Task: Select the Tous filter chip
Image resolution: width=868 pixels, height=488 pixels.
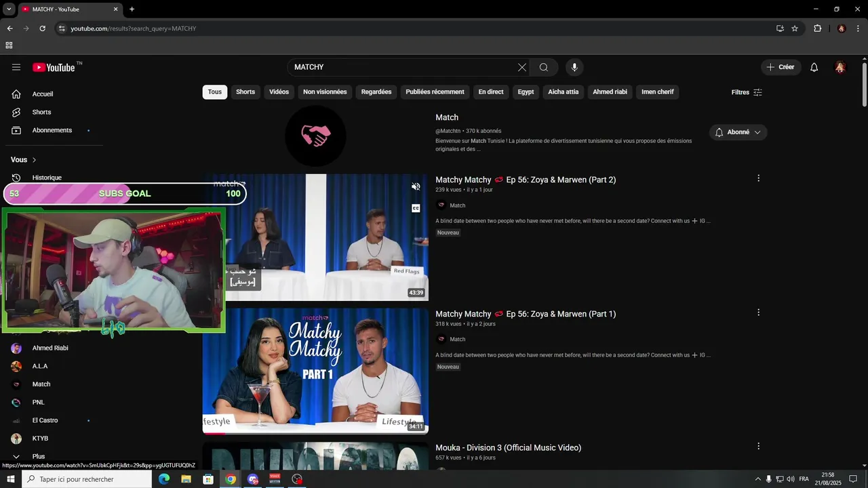Action: coord(215,92)
